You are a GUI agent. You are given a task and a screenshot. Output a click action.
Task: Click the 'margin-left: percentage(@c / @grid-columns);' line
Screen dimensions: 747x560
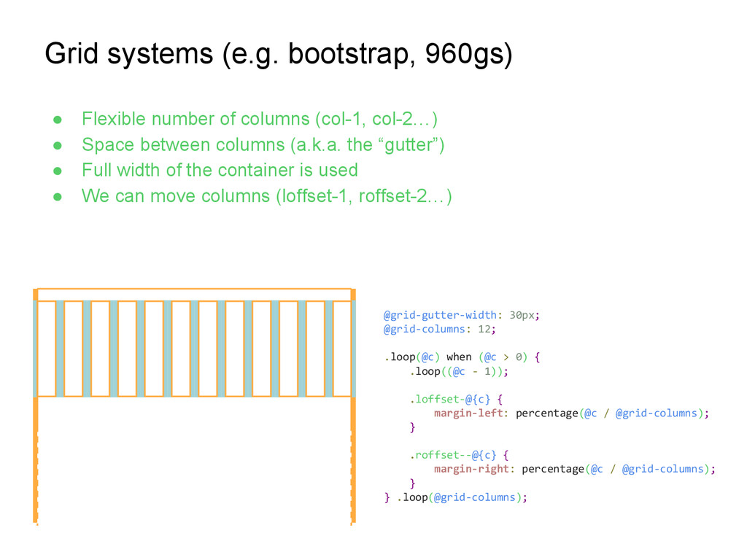pyautogui.click(x=572, y=413)
